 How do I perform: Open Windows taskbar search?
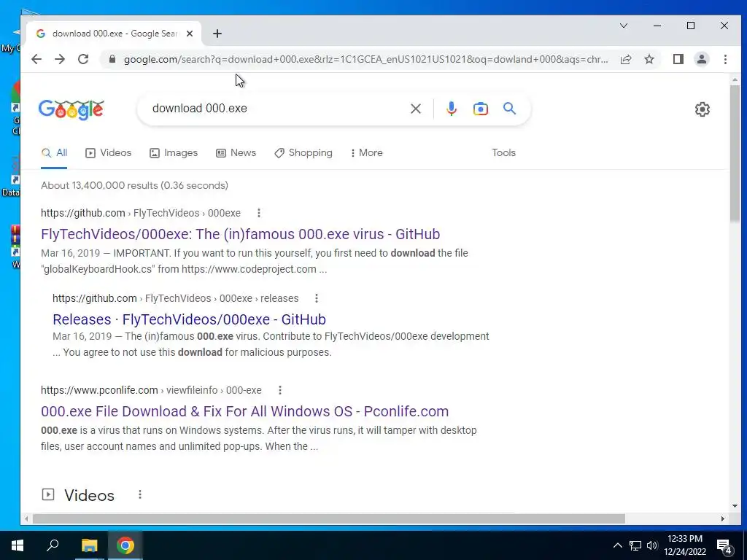point(53,545)
